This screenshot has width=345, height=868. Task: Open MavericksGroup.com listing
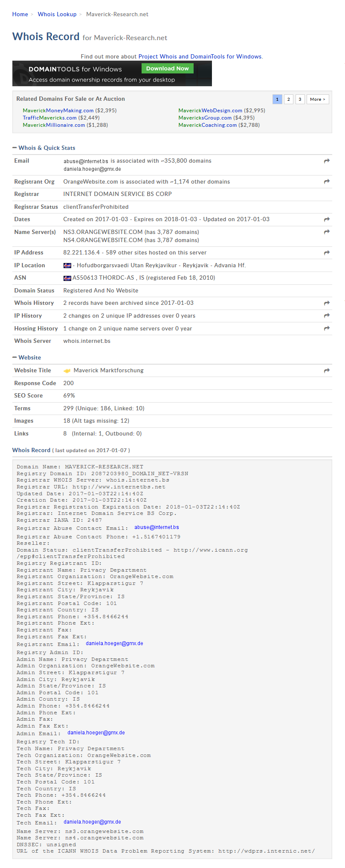point(205,118)
